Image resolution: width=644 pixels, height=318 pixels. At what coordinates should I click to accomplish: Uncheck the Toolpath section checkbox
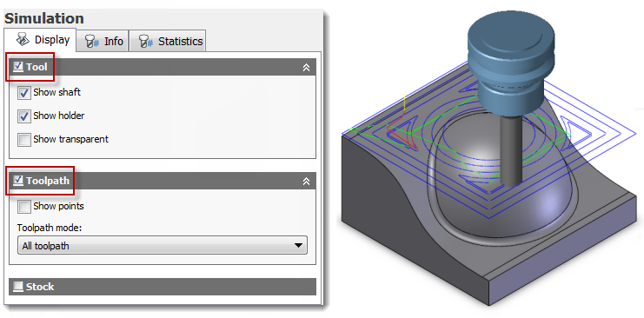pos(18,181)
